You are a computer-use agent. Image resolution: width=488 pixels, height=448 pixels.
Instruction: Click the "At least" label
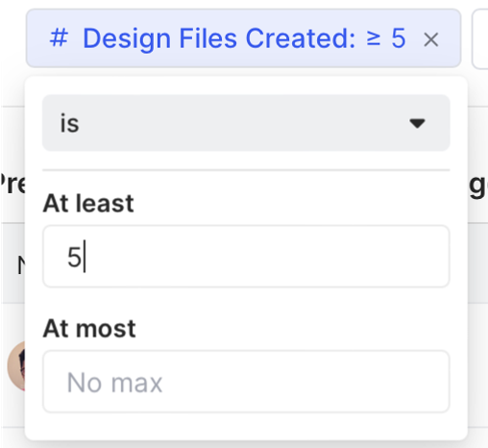click(x=88, y=204)
